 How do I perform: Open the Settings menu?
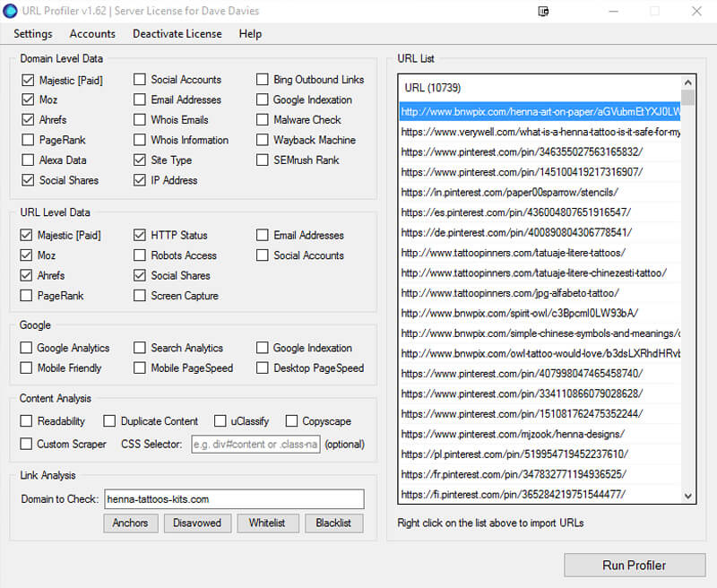(33, 34)
